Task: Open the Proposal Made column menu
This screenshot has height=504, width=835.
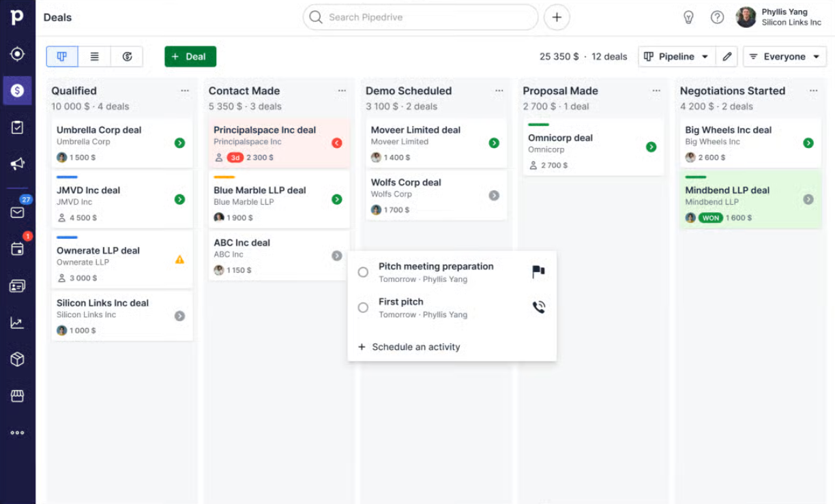Action: [x=656, y=89]
